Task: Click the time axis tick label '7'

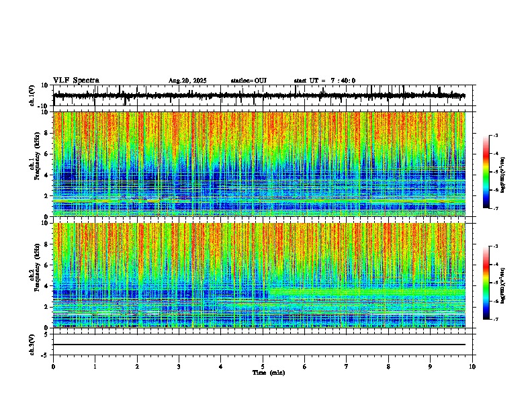Action: (347, 366)
